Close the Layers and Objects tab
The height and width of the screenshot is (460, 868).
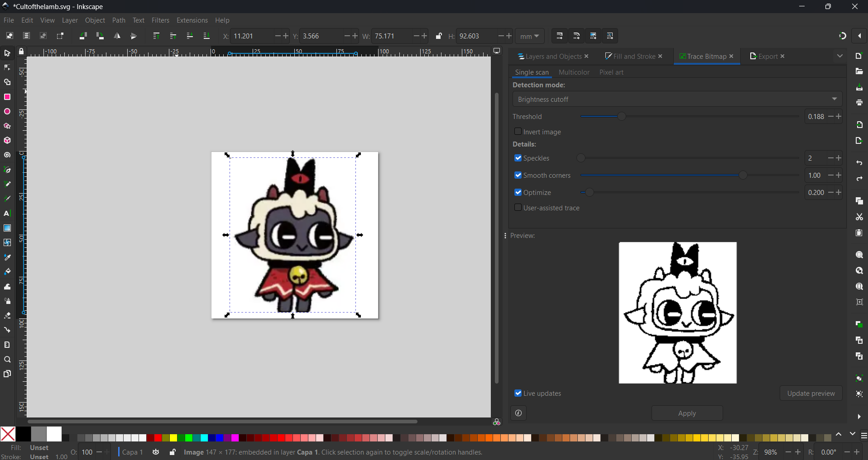point(586,56)
